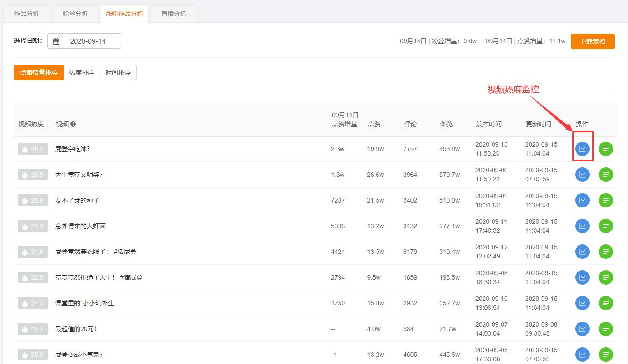Image resolution: width=628 pixels, height=364 pixels.
Task: Click green details icon for 大牛竟获文明奖?
Action: click(605, 175)
